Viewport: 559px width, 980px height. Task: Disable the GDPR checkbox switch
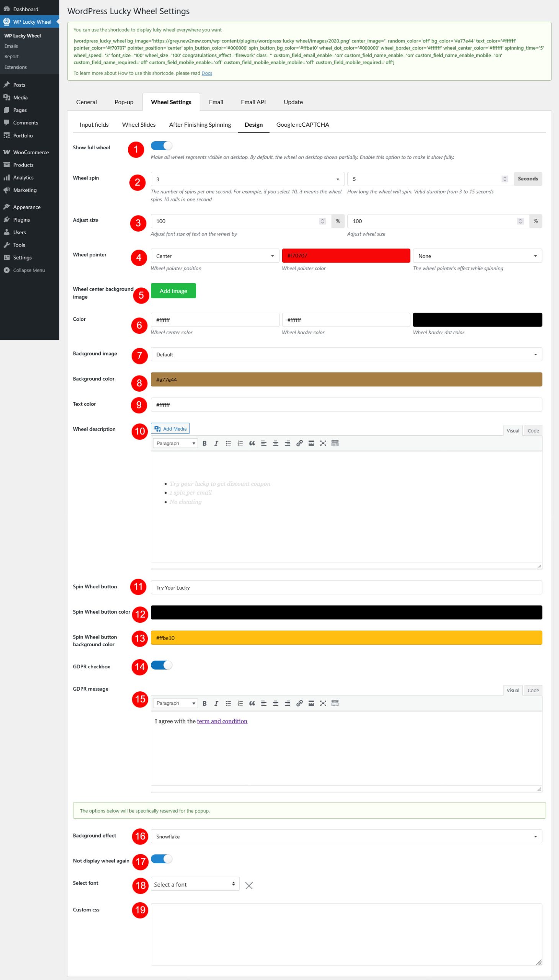[x=161, y=665]
